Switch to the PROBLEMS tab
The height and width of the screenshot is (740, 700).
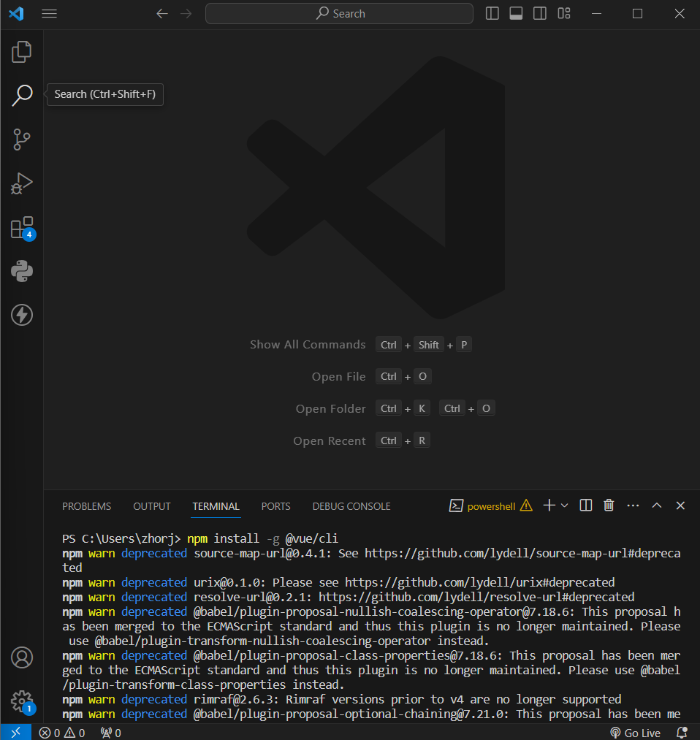87,506
